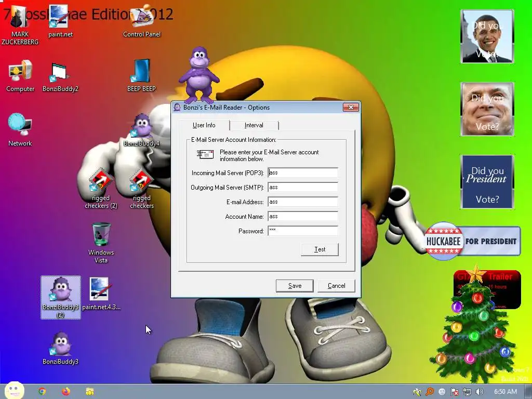Click the Obama 'Did you Vote?' gadget
The height and width of the screenshot is (399, 532).
coord(487,36)
